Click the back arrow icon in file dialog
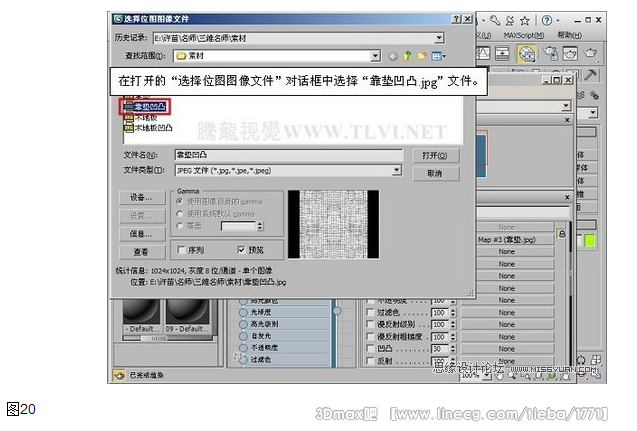 393,56
